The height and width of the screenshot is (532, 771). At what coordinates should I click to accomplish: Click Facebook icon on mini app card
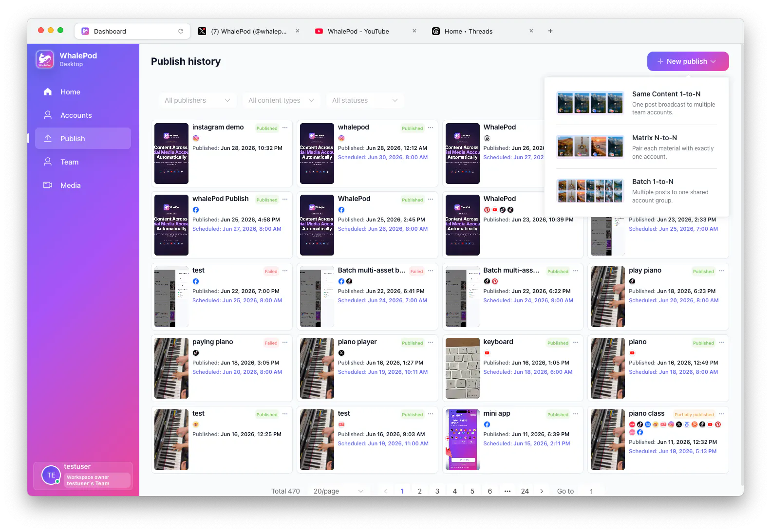pyautogui.click(x=487, y=424)
